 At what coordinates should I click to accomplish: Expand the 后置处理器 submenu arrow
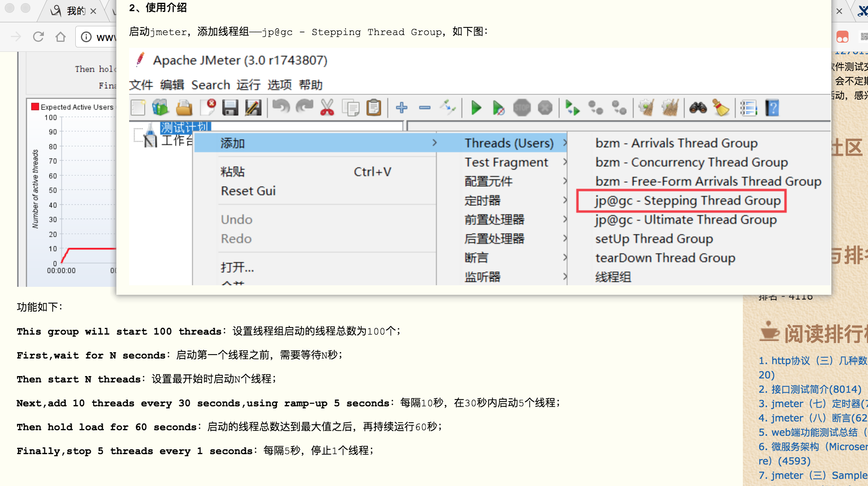(565, 238)
